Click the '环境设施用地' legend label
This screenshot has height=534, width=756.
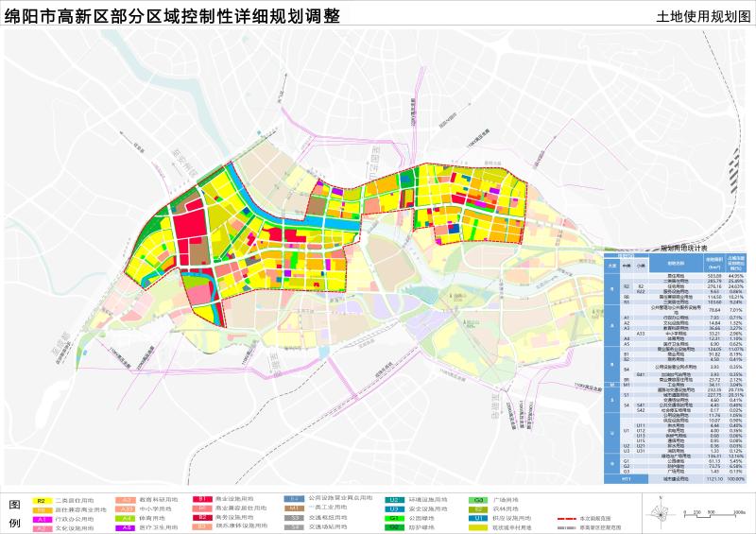tap(428, 500)
